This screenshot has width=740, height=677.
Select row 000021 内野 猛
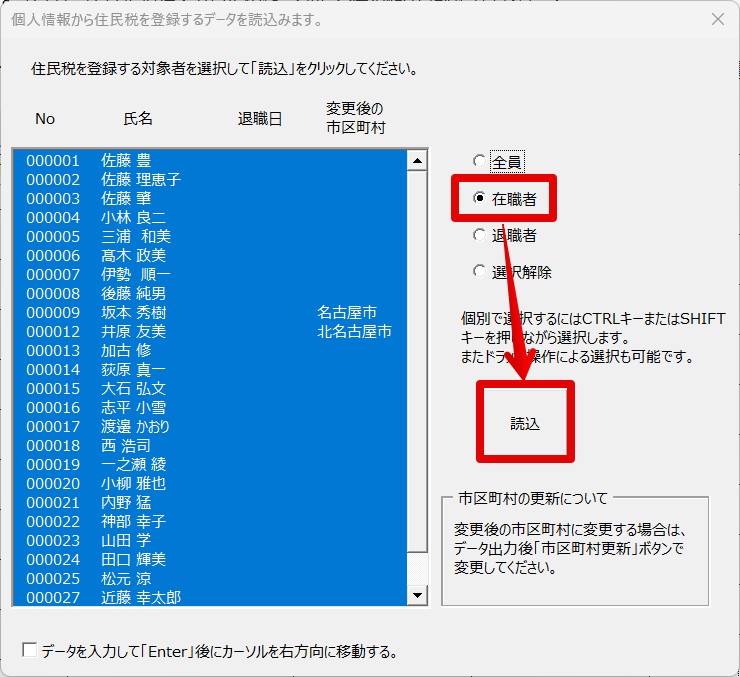[210, 502]
